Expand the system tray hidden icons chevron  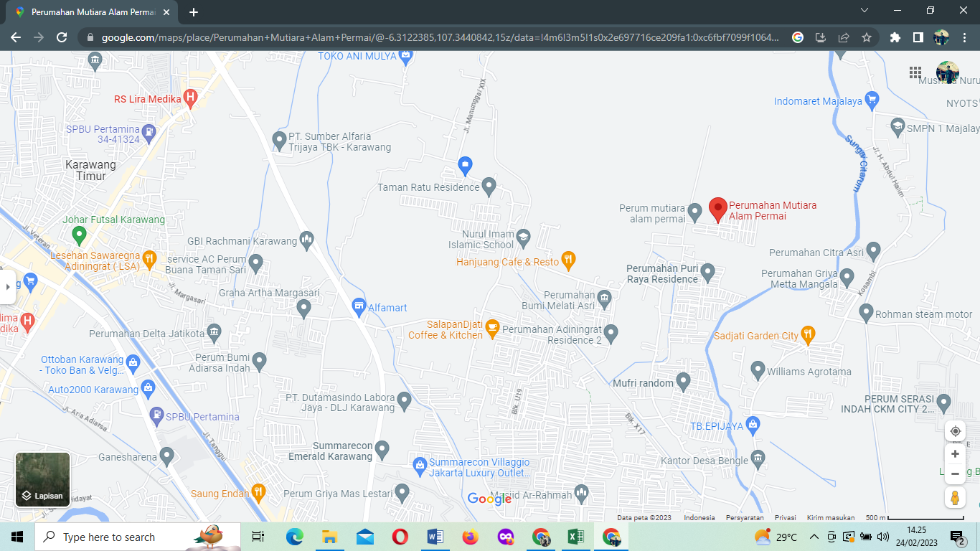point(814,537)
